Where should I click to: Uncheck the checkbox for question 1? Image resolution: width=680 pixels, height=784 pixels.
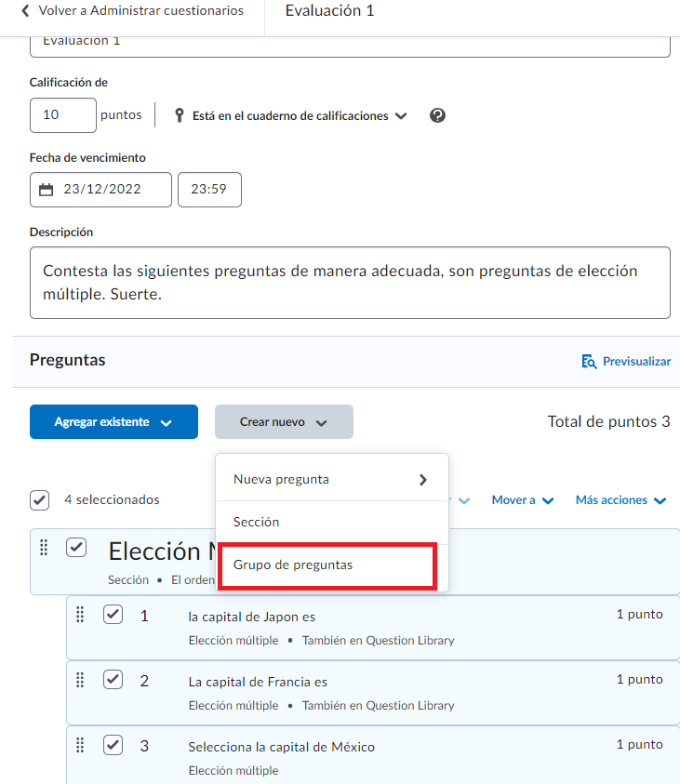113,615
